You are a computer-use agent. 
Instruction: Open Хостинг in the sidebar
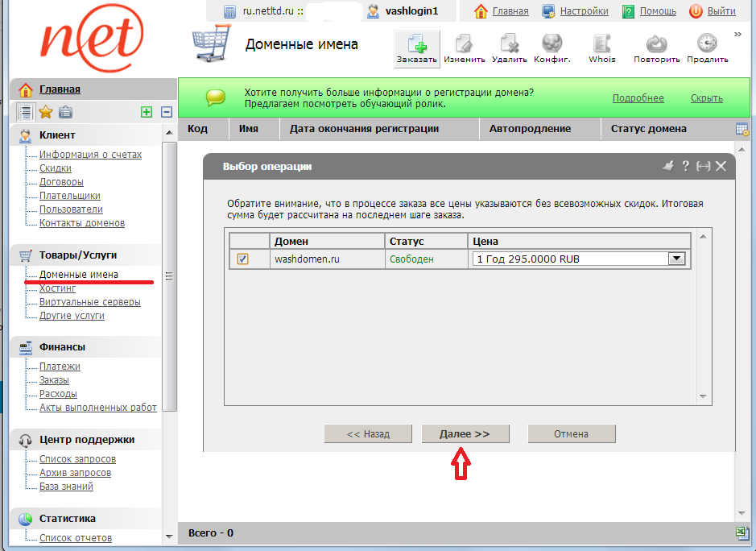57,288
